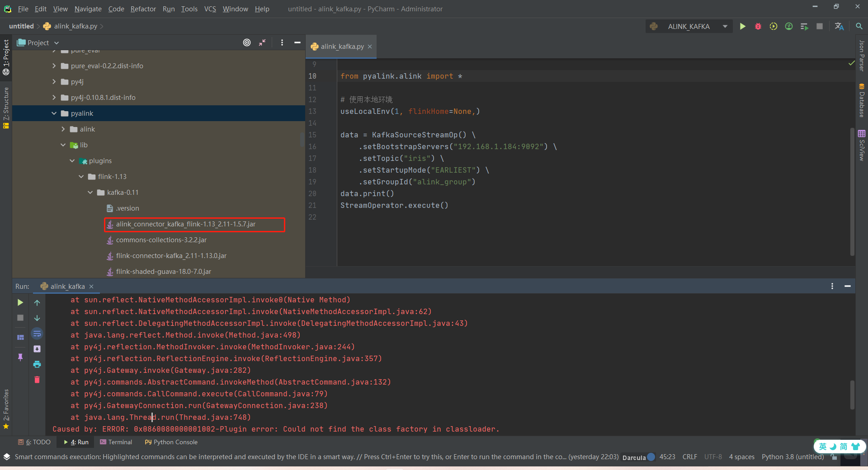
Task: Go up the stack trace arrow
Action: pos(37,303)
